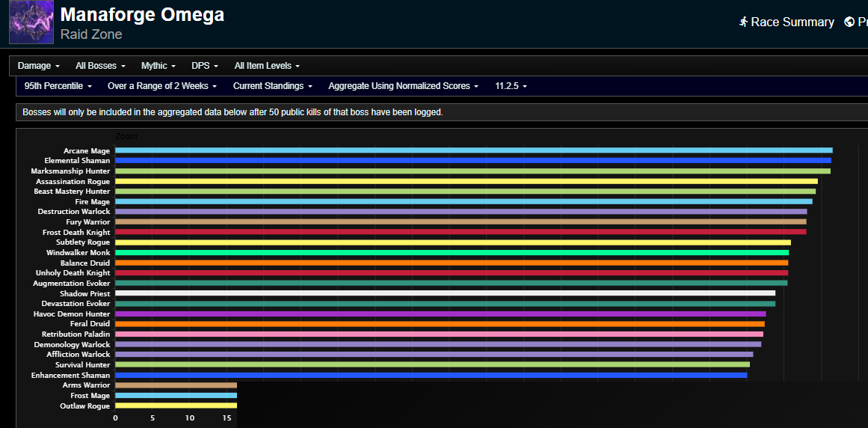Click the Raid Zone subtitle text

tap(91, 34)
